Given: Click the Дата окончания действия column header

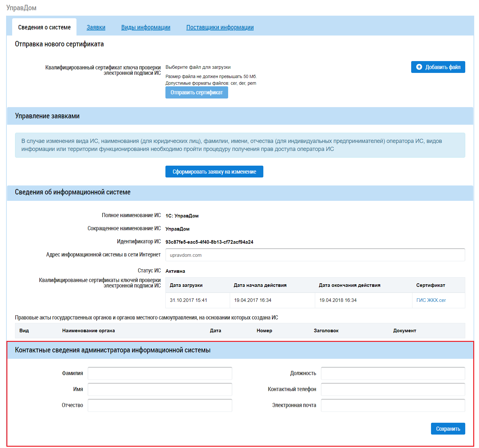Looking at the screenshot, I should [x=349, y=285].
